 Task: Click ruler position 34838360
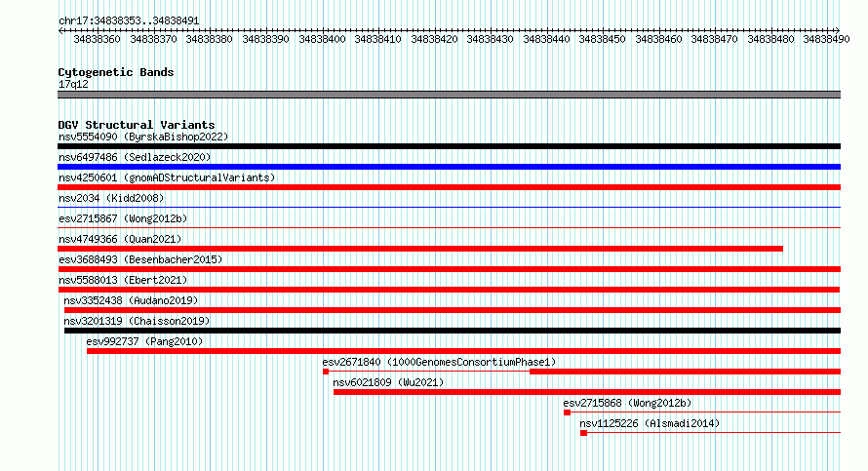97,39
